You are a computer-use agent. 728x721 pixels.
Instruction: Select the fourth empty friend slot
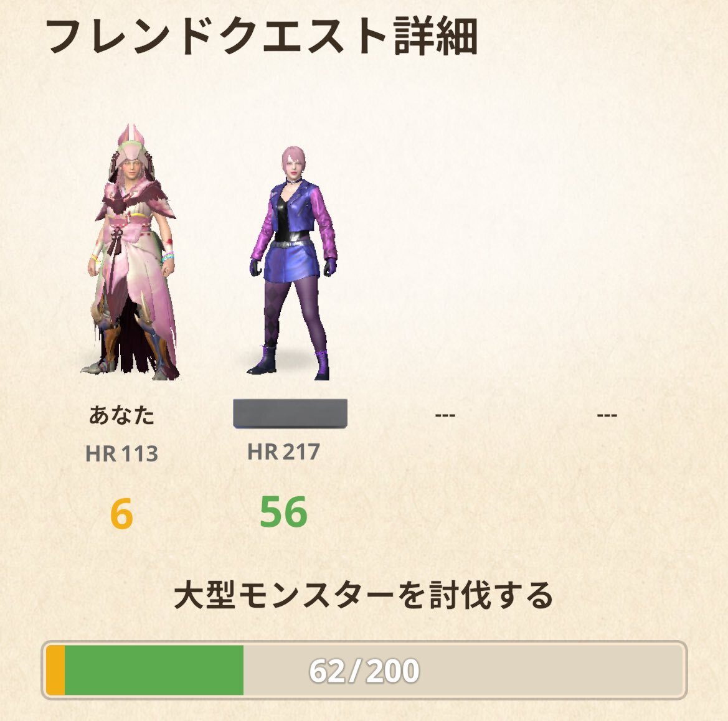pos(607,415)
